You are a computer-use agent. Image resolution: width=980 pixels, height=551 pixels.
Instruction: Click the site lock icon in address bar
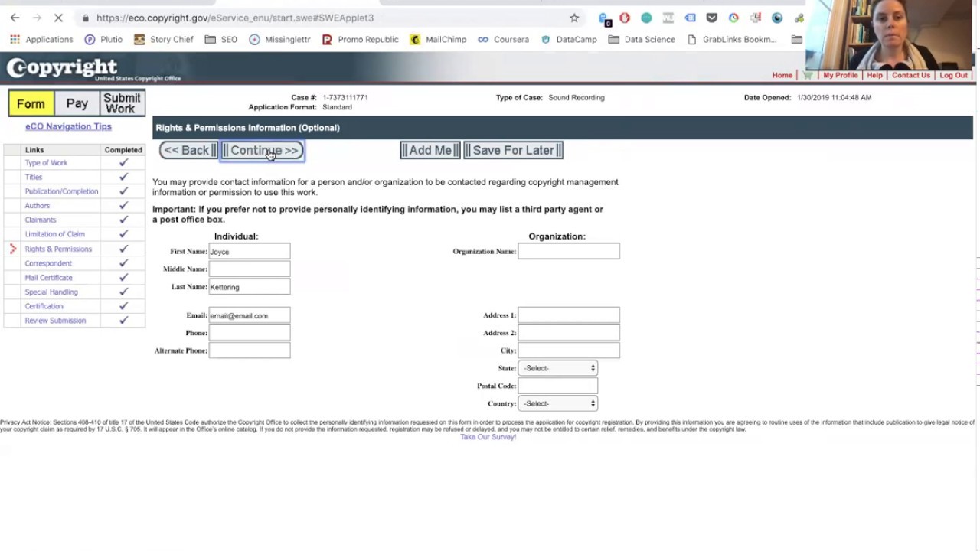coord(86,18)
